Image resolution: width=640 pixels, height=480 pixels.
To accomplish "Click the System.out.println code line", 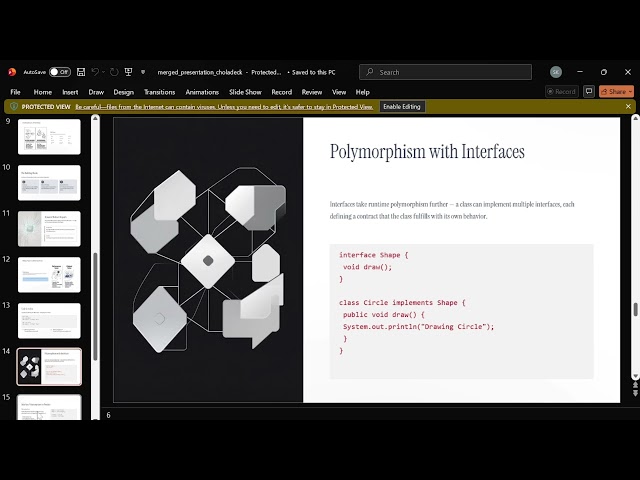I will pyautogui.click(x=418, y=327).
